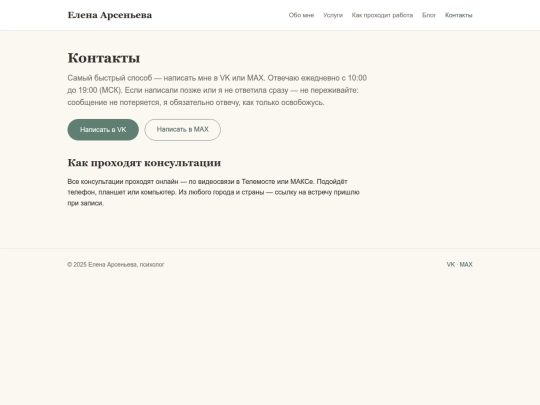This screenshot has width=540, height=405.
Task: Open the VK link in the footer
Action: pos(450,264)
